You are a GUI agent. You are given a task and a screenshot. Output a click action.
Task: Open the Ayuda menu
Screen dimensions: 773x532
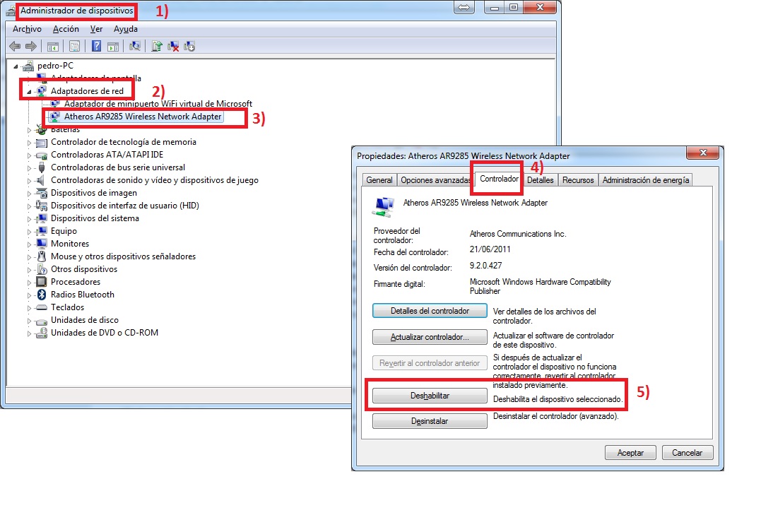pos(126,29)
